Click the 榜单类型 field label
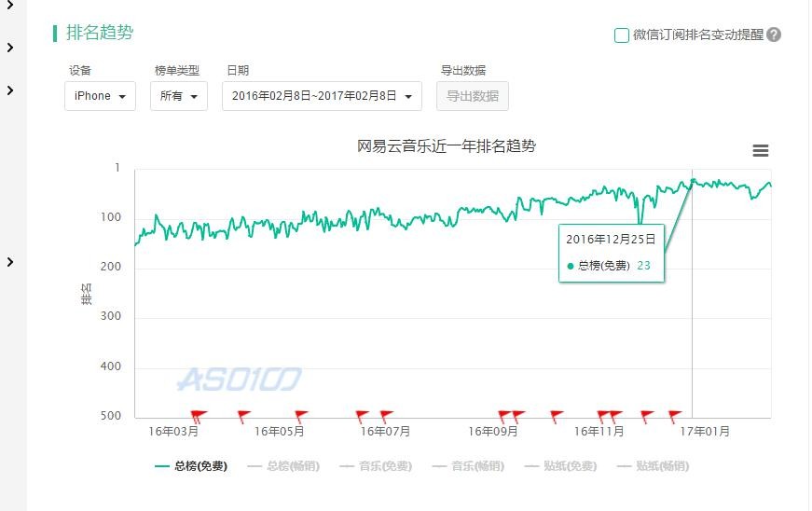812x511 pixels. tap(176, 71)
